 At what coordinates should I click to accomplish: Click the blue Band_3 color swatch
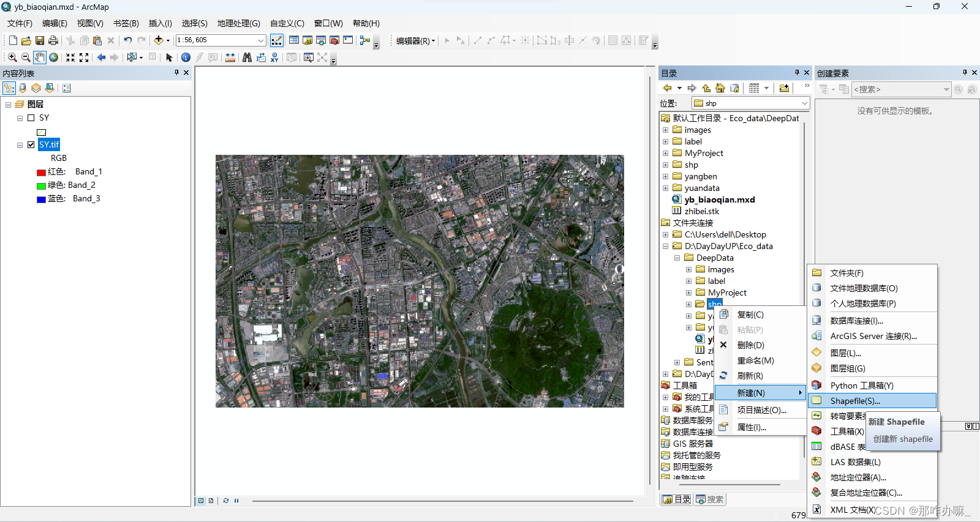tap(41, 199)
